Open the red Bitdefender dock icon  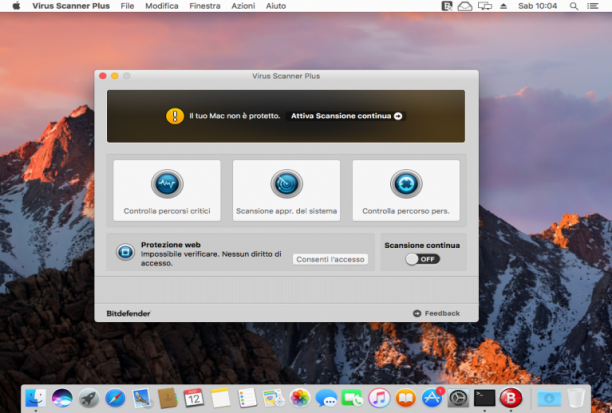point(511,398)
